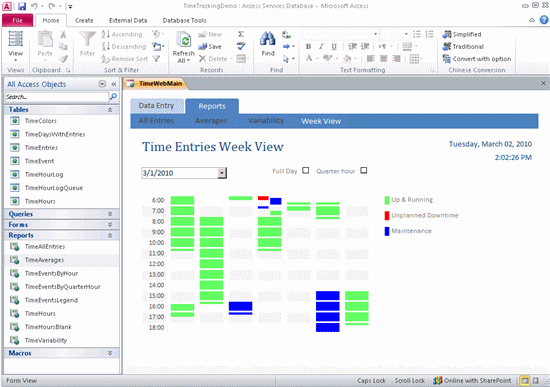Toggle Bold formatting
Image resolution: width=550 pixels, height=387 pixels.
[308, 46]
